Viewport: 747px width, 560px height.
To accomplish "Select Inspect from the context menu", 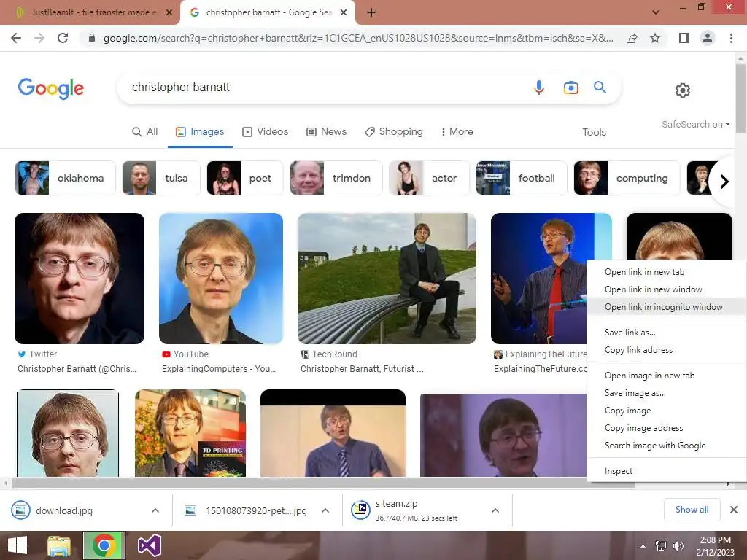I will click(619, 471).
